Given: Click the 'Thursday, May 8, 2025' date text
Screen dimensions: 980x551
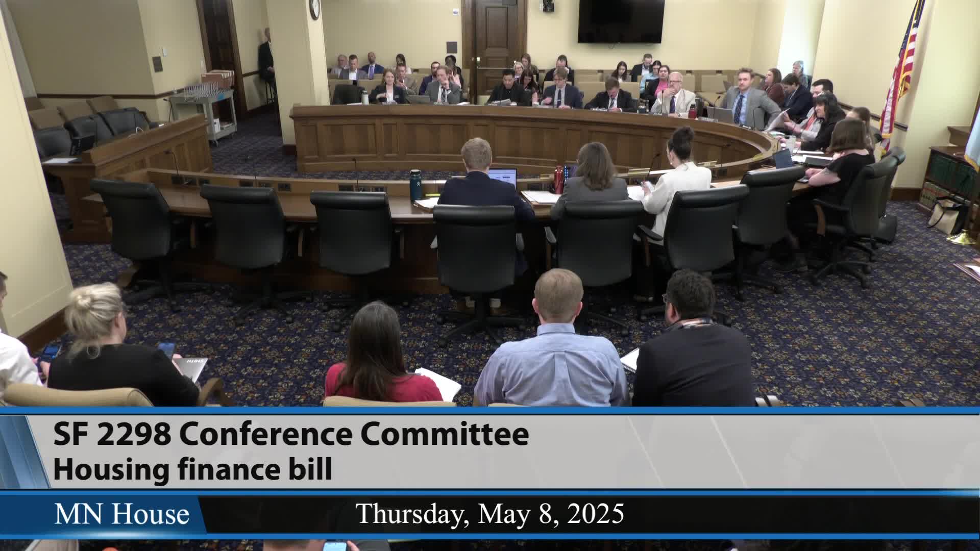Looking at the screenshot, I should pyautogui.click(x=490, y=514).
